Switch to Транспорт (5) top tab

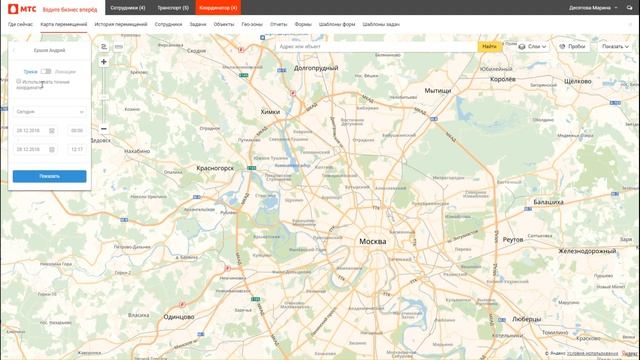point(173,7)
